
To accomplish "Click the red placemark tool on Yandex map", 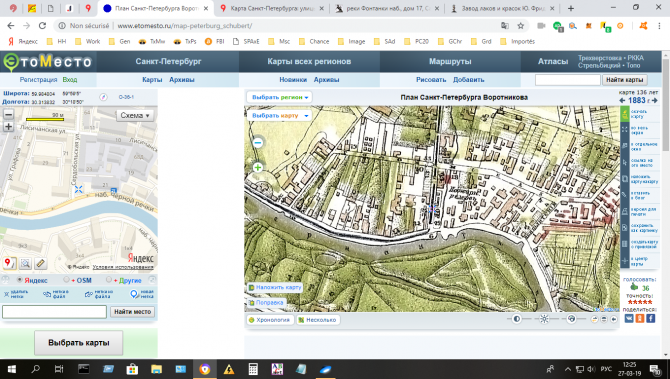I will [9, 263].
